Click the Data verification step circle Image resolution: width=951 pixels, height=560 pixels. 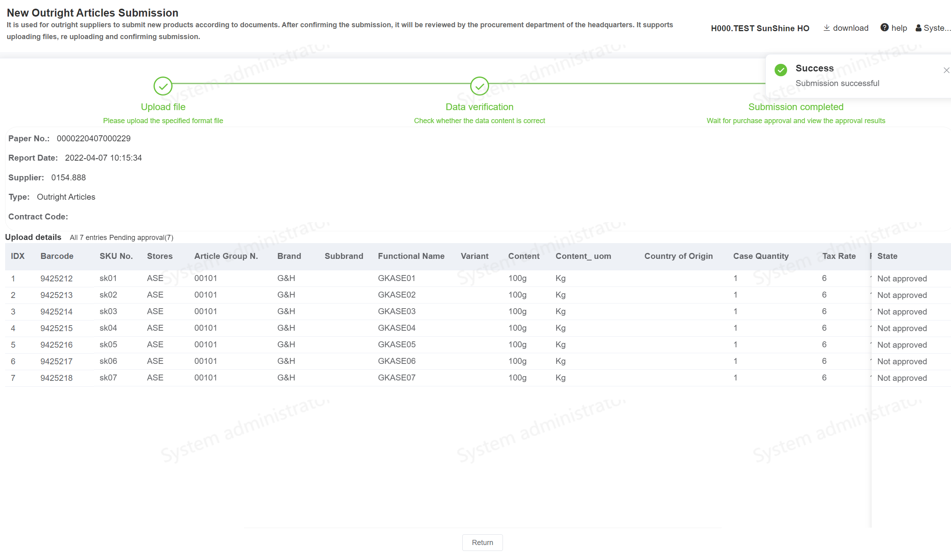tap(479, 86)
